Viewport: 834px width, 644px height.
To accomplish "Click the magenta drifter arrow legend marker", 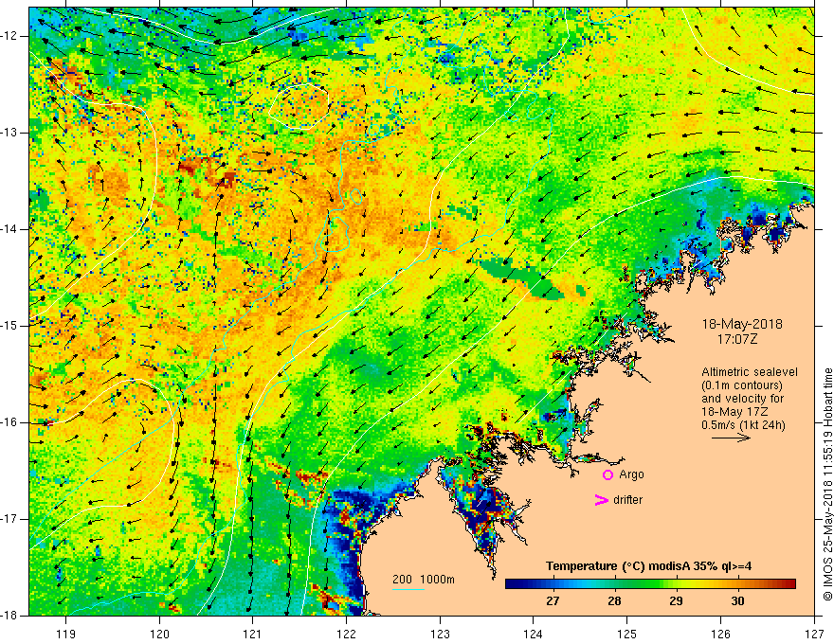I will [x=601, y=500].
